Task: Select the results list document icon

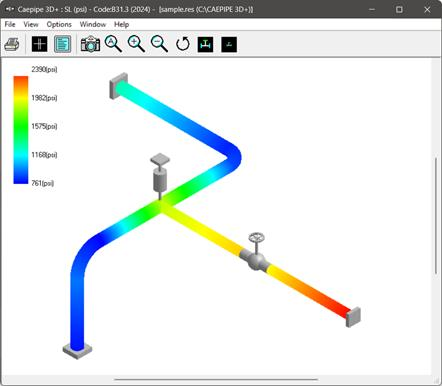Action: point(62,44)
